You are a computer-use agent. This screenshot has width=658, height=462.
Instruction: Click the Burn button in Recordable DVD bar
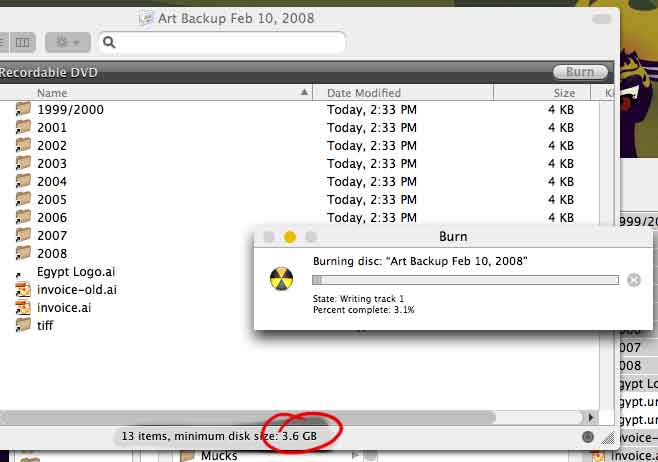point(580,72)
